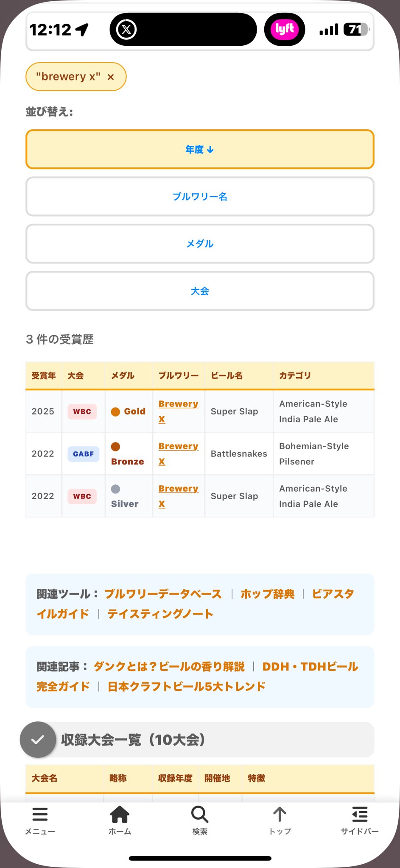Click the 受賞年 column header

click(44, 376)
